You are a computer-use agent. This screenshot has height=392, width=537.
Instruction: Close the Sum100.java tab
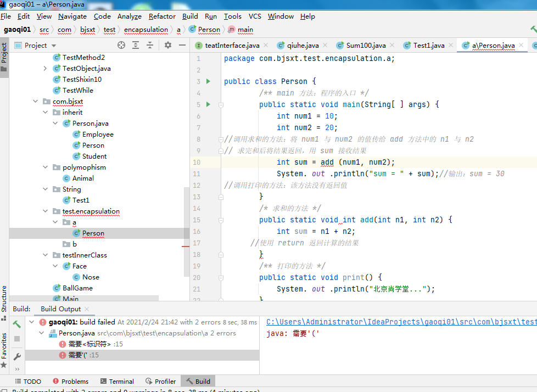pos(392,45)
